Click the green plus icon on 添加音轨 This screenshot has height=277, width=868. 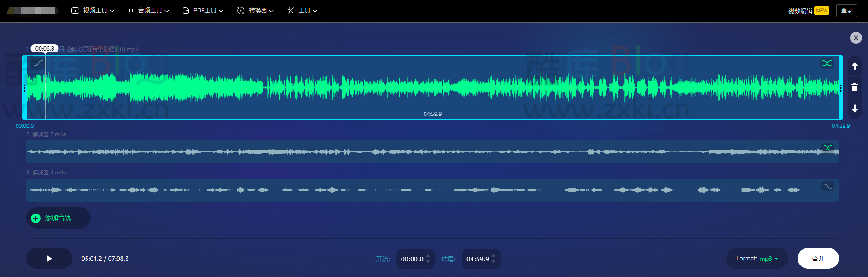[35, 218]
